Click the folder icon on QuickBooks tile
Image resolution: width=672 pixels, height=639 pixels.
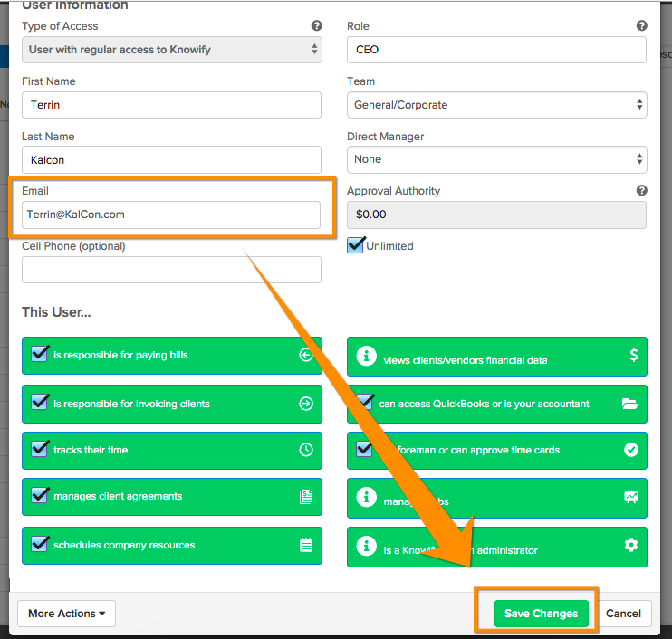point(631,404)
